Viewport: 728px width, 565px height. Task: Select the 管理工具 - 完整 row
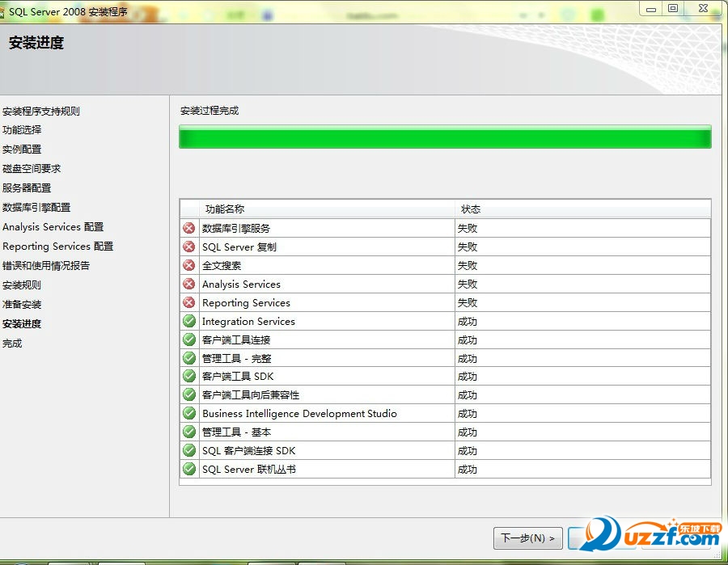pos(237,358)
